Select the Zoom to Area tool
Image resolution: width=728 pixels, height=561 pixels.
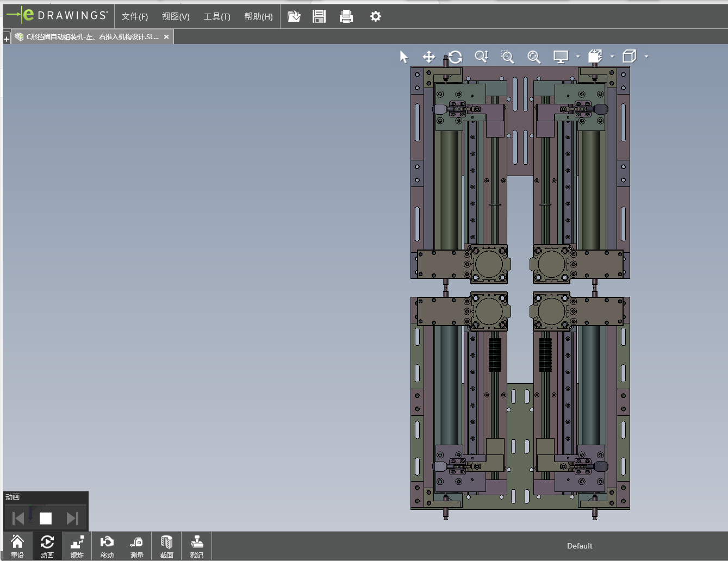coord(507,57)
